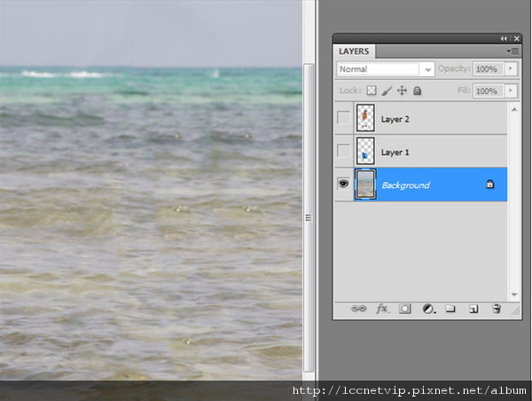Create a new layer
This screenshot has width=532, height=401.
[473, 309]
